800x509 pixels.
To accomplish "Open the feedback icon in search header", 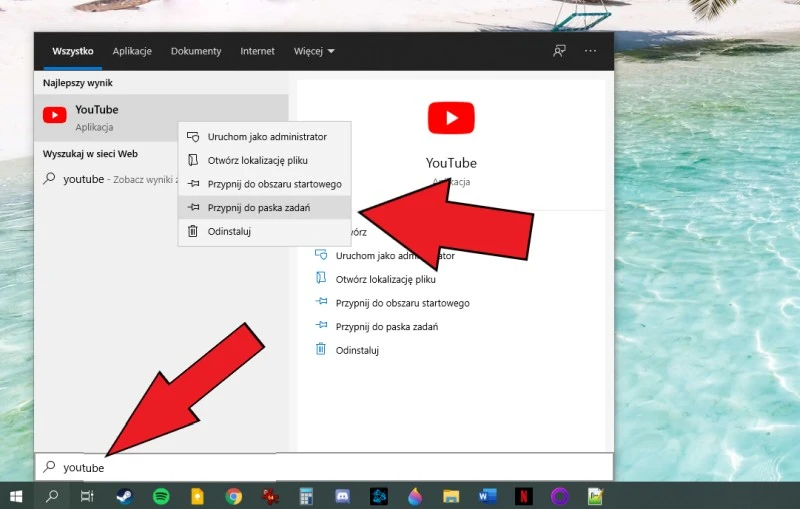I will coord(559,51).
